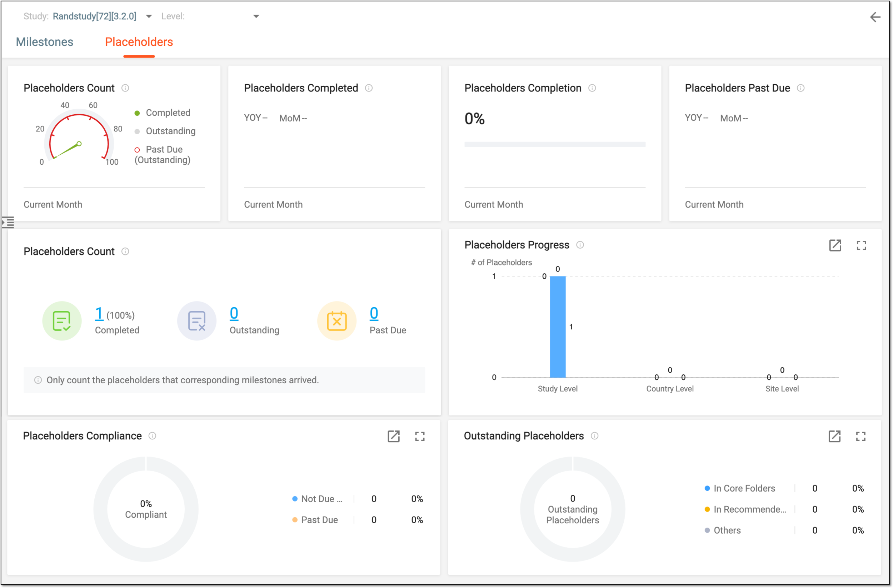Expand Placeholders Progress to fullscreen
Image resolution: width=893 pixels, height=588 pixels.
862,245
